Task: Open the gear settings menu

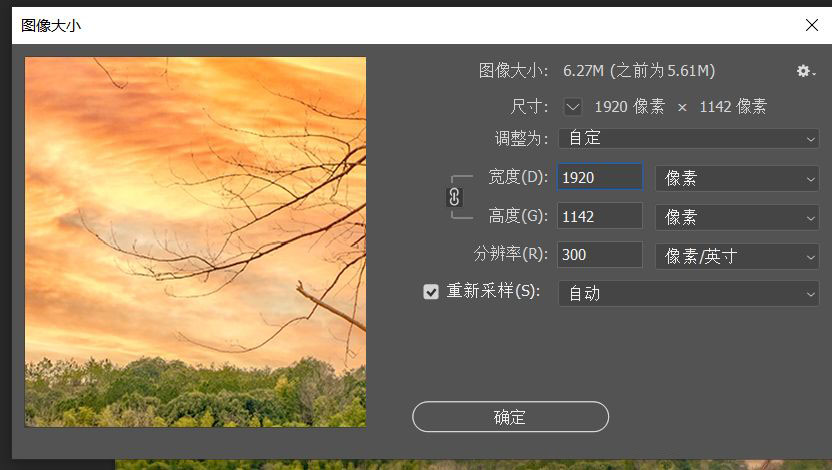Action: [804, 71]
